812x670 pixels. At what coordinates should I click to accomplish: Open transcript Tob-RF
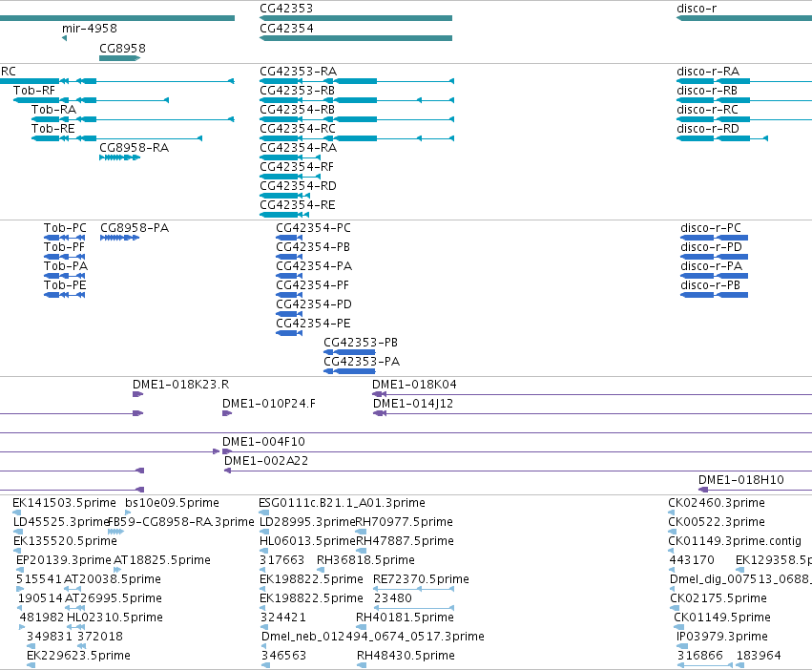coord(34,91)
